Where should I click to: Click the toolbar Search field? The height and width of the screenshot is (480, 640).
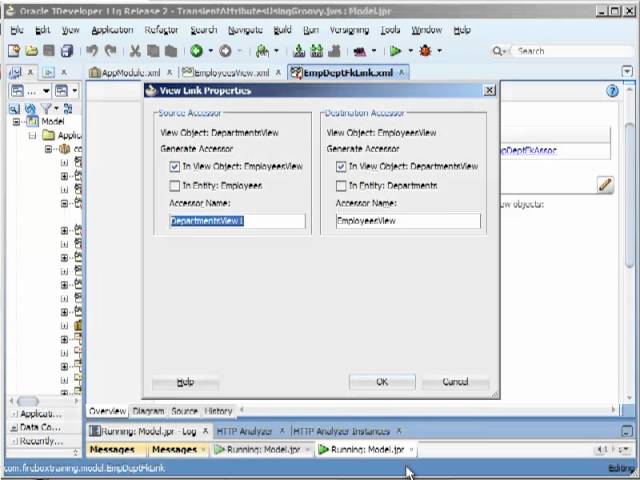pos(571,51)
